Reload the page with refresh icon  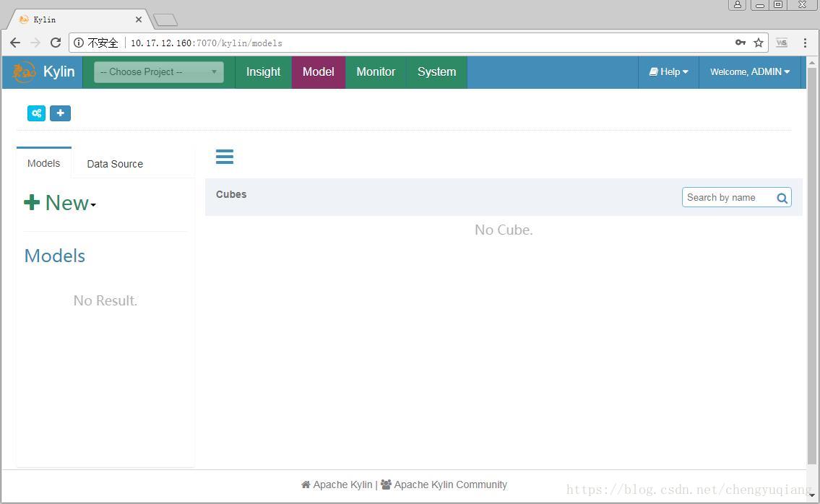56,43
